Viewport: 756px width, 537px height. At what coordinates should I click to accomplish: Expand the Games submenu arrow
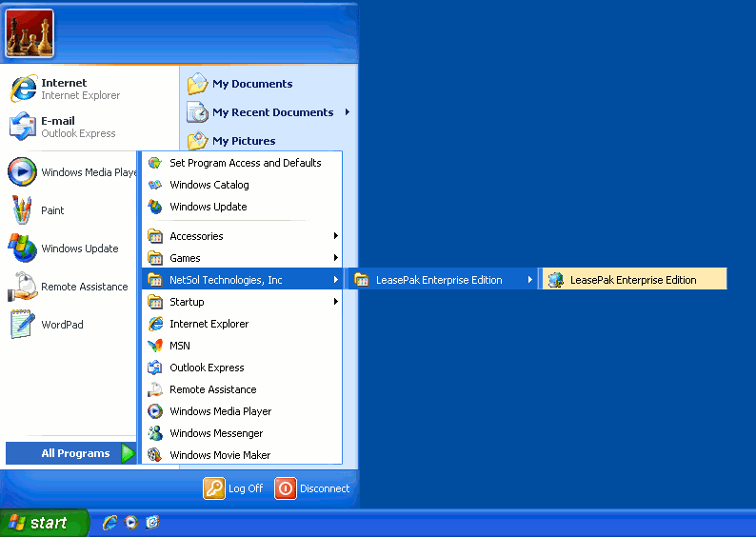[335, 257]
